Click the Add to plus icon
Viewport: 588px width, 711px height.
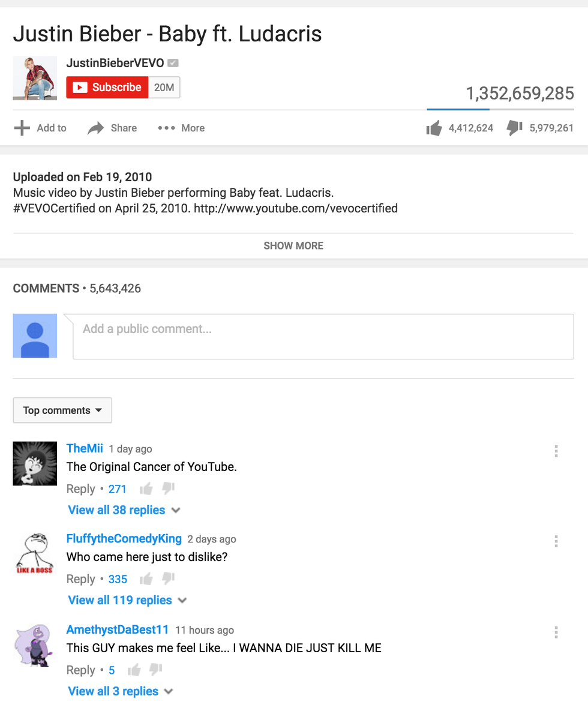click(x=22, y=128)
